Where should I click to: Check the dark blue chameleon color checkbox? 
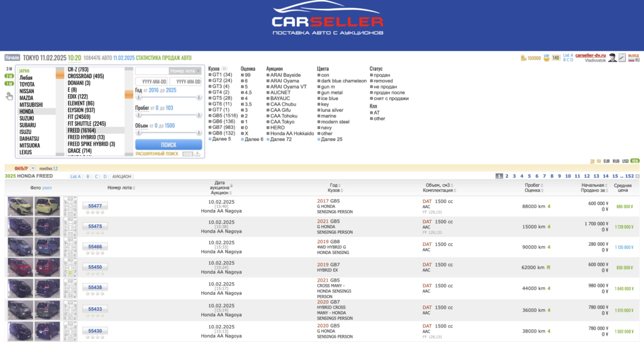pos(319,81)
